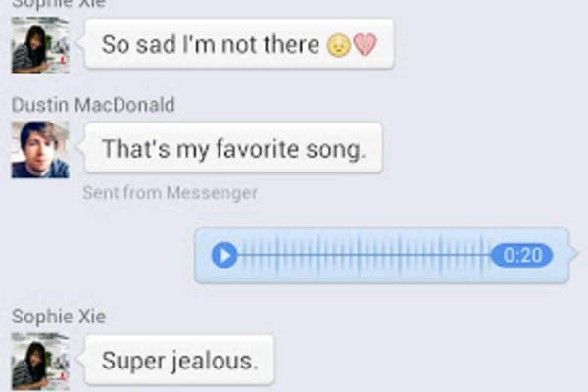
Task: Tap the word 'favorite' in Dustin's message
Action: click(258, 149)
